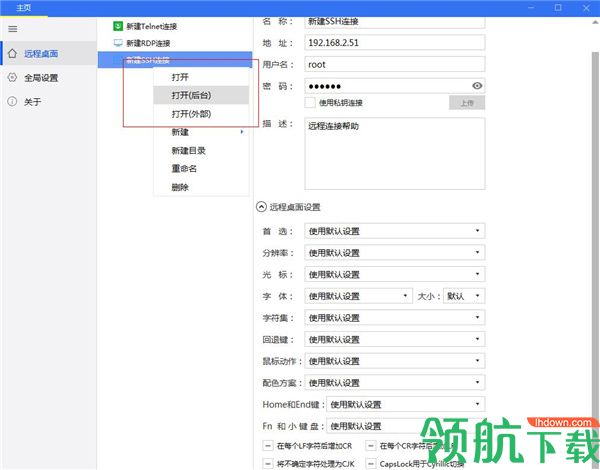Viewport: 600px width, 470px height.
Task: Go to 远程桌面 in the sidebar
Action: [x=49, y=54]
